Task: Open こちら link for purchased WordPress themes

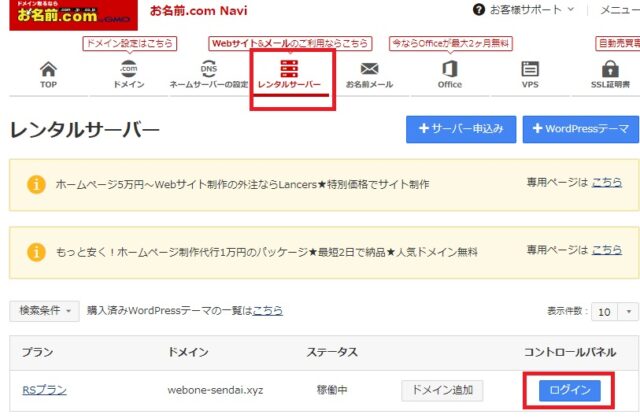Action: [268, 311]
